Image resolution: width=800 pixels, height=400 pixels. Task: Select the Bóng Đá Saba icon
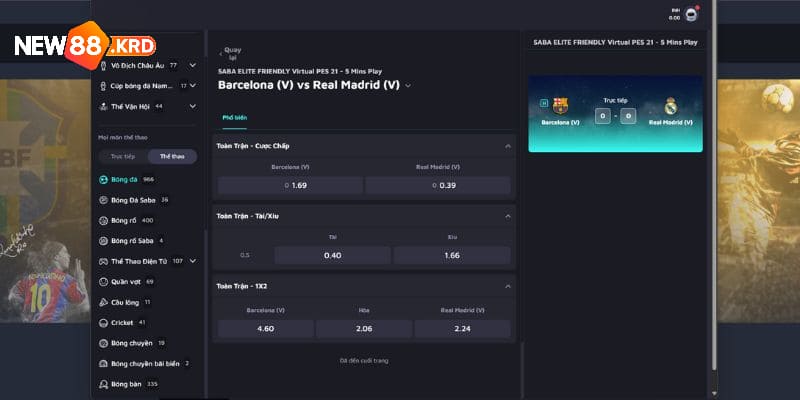click(x=104, y=200)
